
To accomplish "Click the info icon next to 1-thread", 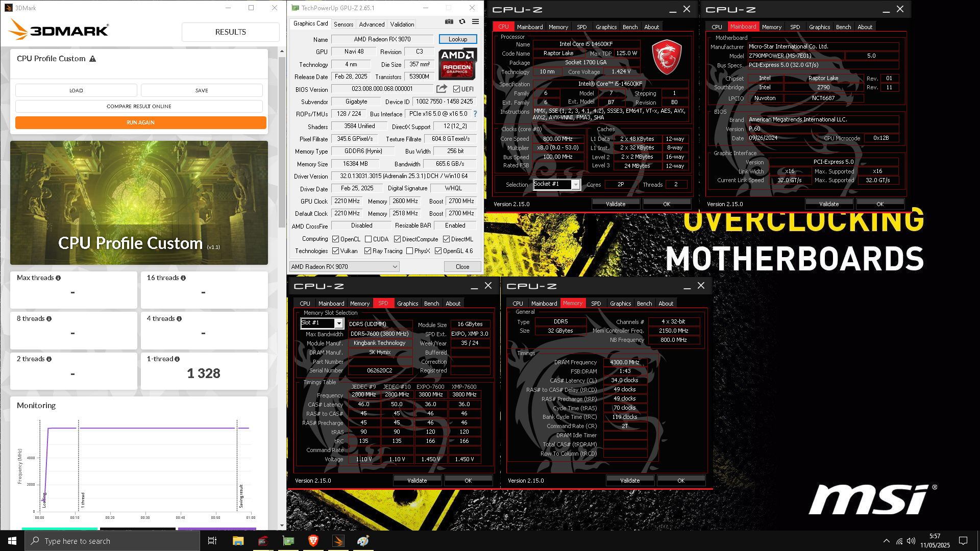I will pos(177,359).
